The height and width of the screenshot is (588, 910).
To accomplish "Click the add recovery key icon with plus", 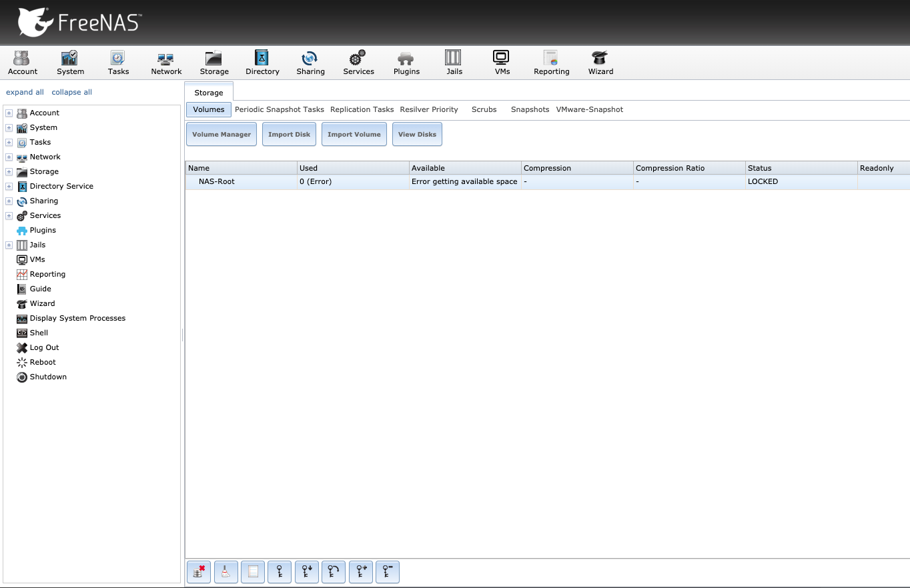I will point(361,571).
